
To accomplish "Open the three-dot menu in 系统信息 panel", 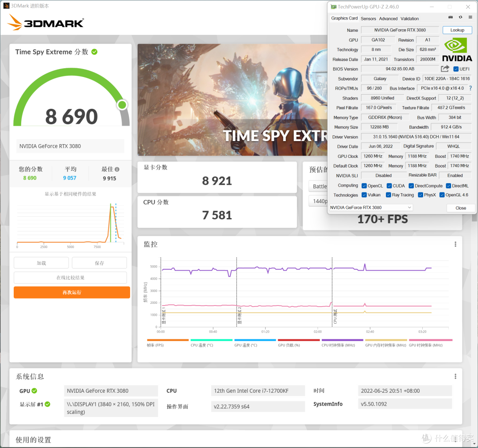I will tap(455, 376).
